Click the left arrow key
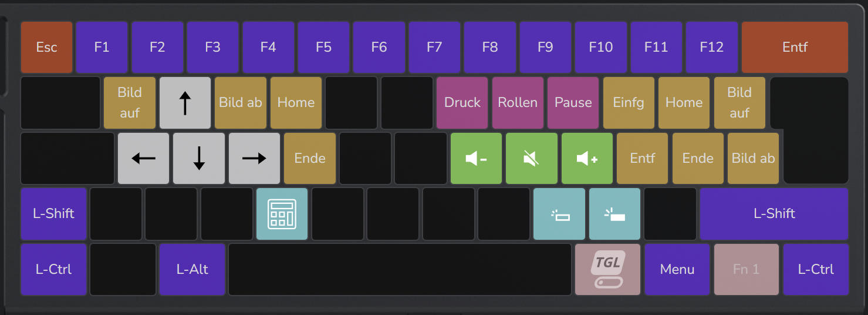This screenshot has height=315, width=868. [x=143, y=158]
